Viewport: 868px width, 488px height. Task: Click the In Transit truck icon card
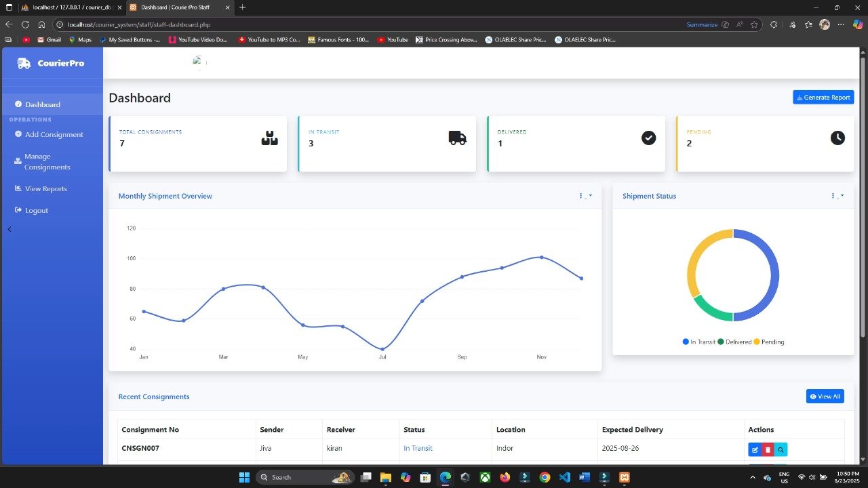click(x=457, y=138)
